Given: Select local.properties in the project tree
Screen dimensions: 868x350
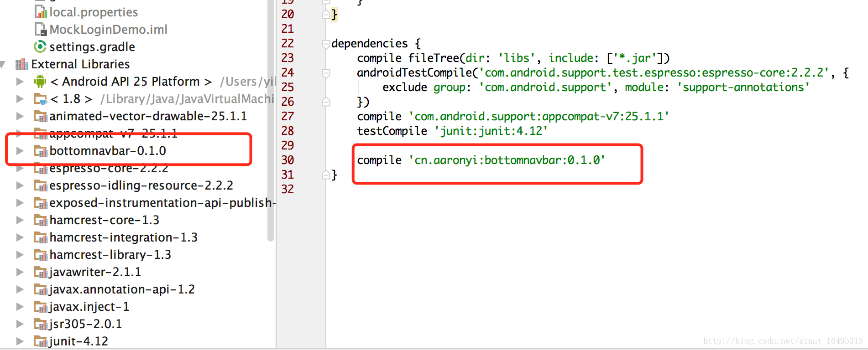Looking at the screenshot, I should (x=94, y=12).
